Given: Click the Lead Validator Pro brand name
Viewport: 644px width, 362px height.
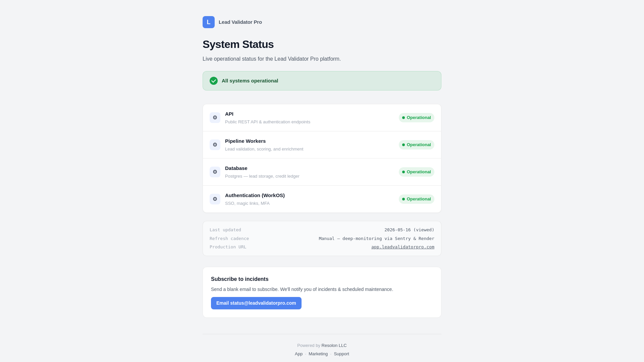Looking at the screenshot, I should click(240, 22).
